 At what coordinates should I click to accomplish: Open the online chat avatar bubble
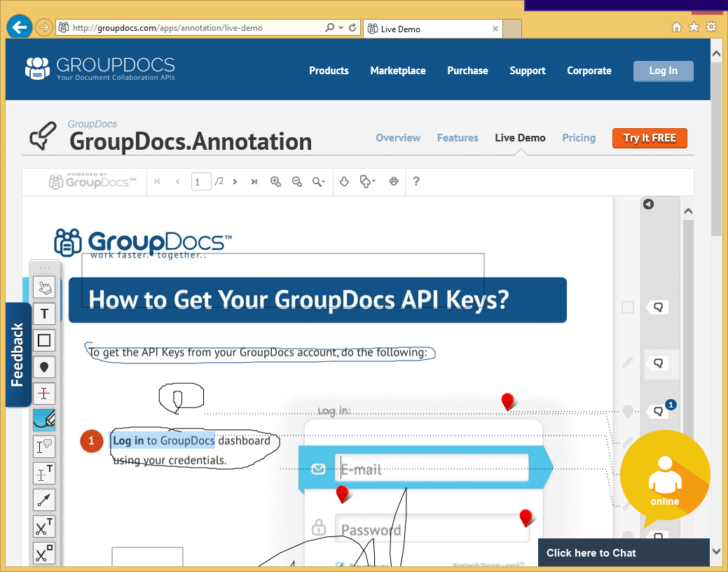tap(665, 477)
